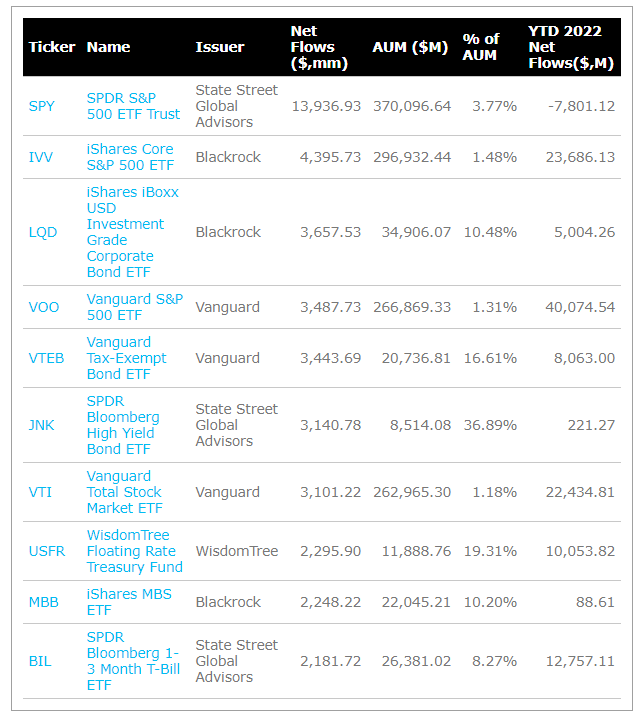The width and height of the screenshot is (644, 721).
Task: Open the IVV ticker link
Action: pyautogui.click(x=40, y=157)
